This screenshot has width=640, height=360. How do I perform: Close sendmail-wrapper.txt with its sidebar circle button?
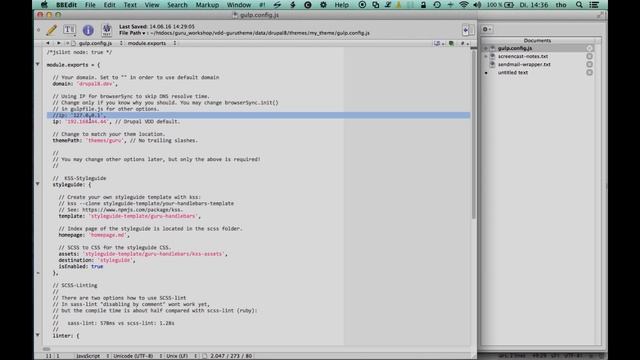point(589,64)
